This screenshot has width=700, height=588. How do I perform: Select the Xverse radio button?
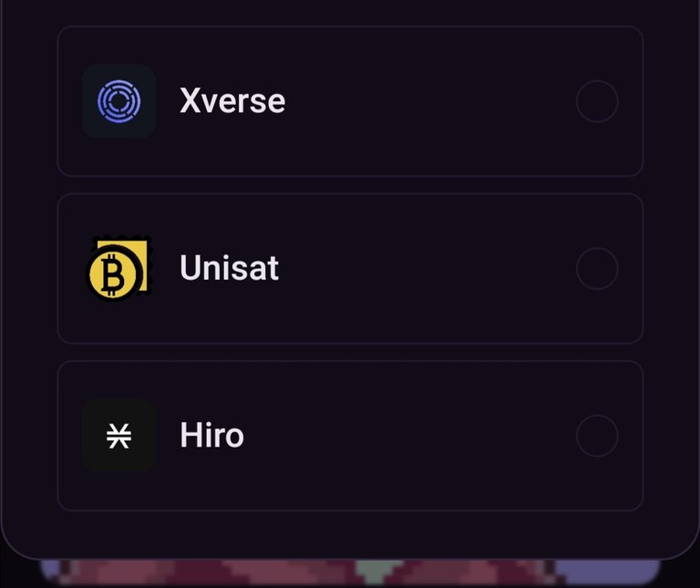597,101
